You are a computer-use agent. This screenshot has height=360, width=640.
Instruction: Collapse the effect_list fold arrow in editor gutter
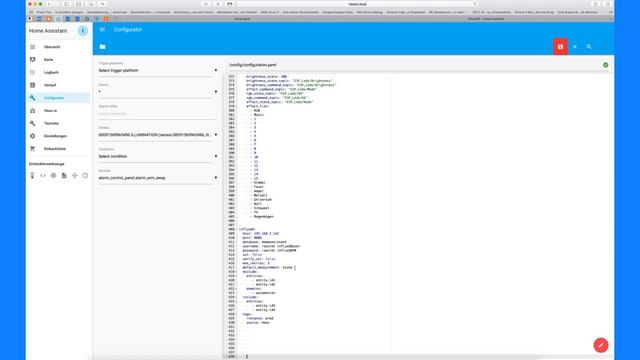point(236,106)
